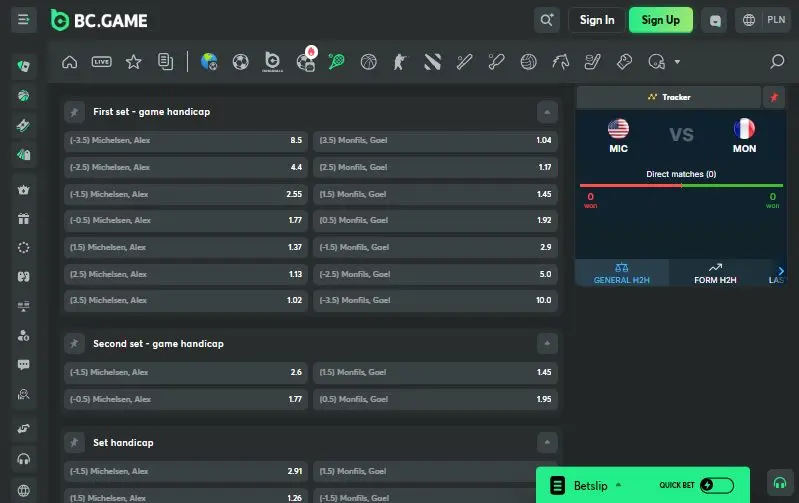The width and height of the screenshot is (799, 503).
Task: Collapse First set game handicap section
Action: pos(546,112)
